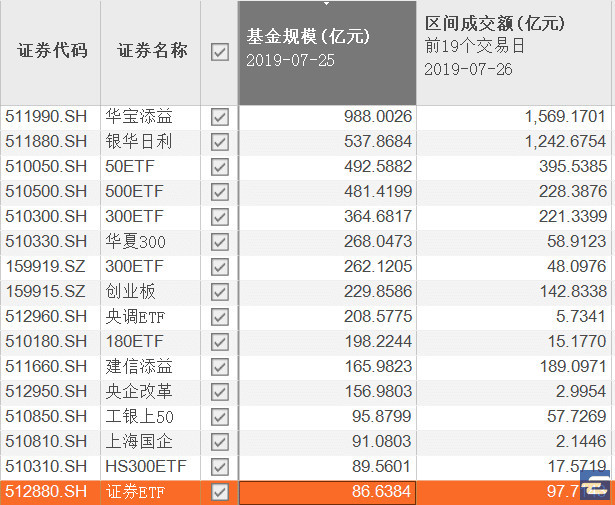
Task: Select code 510050.SH
Action: [46, 167]
